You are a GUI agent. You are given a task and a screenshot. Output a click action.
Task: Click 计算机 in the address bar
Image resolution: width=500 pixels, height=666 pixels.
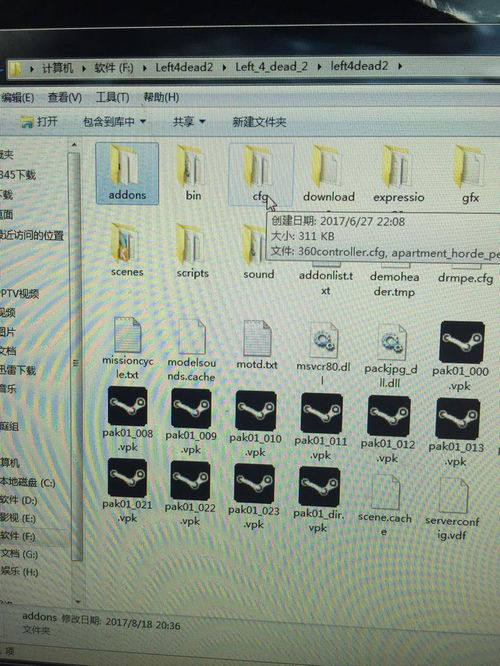[57, 68]
